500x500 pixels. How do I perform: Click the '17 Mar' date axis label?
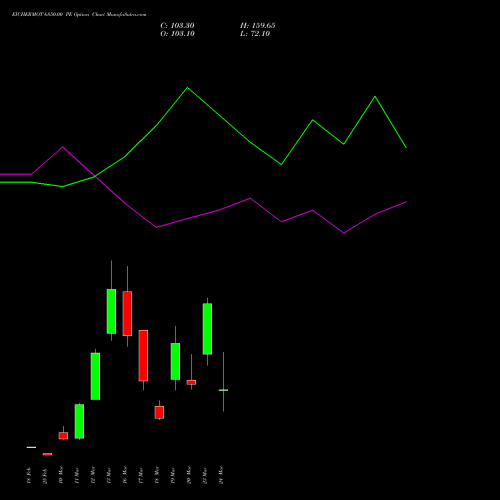coord(141,475)
